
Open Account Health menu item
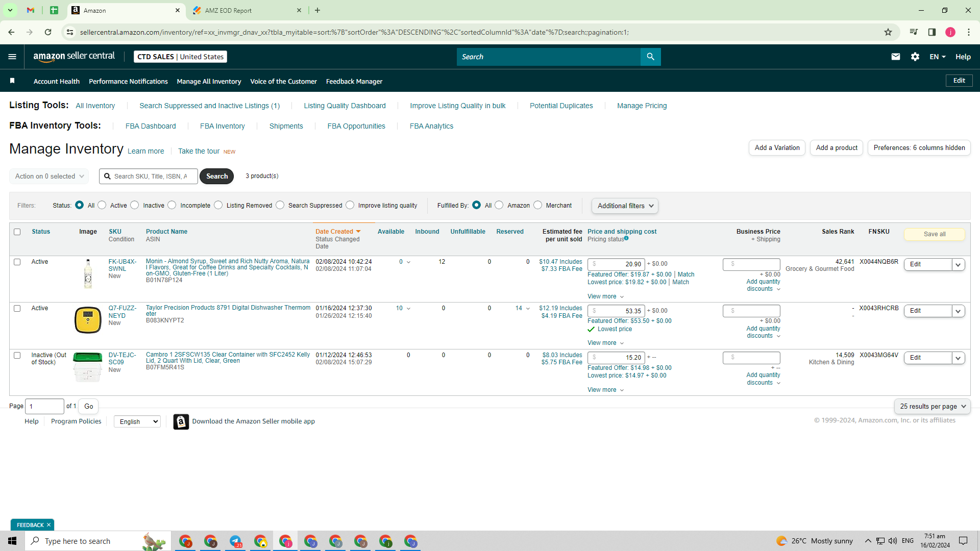pyautogui.click(x=57, y=81)
